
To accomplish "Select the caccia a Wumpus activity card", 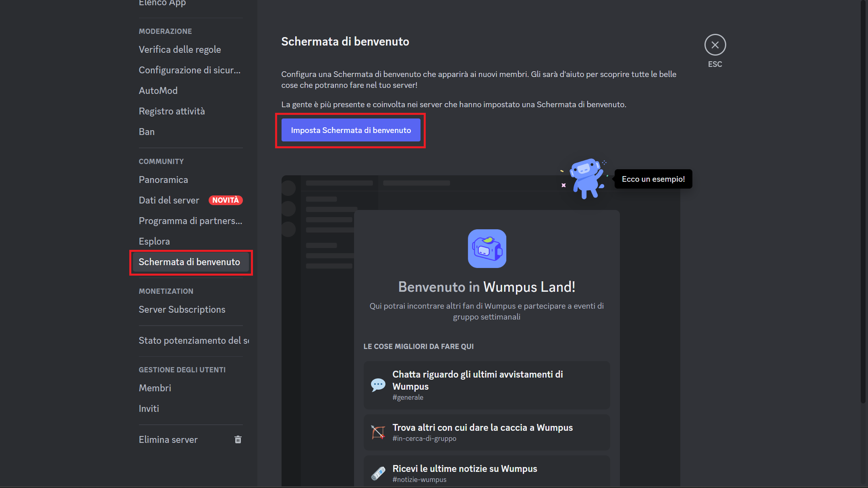I will [x=487, y=432].
